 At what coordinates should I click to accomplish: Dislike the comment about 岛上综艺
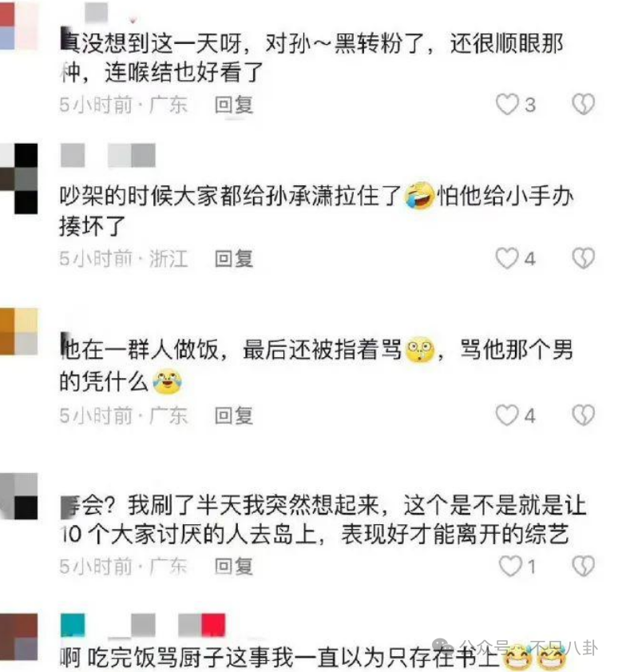pos(584,566)
